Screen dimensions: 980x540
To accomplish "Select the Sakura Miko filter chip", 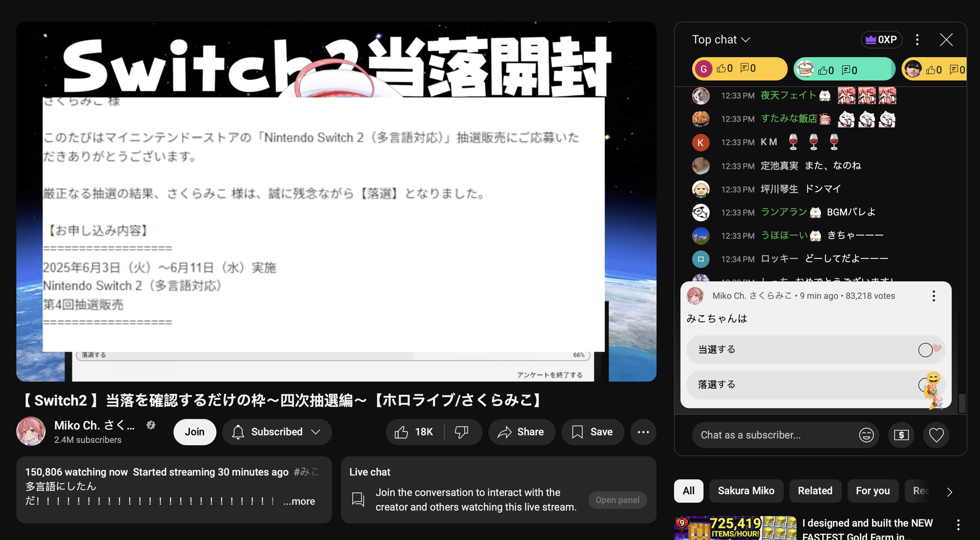I will click(746, 491).
